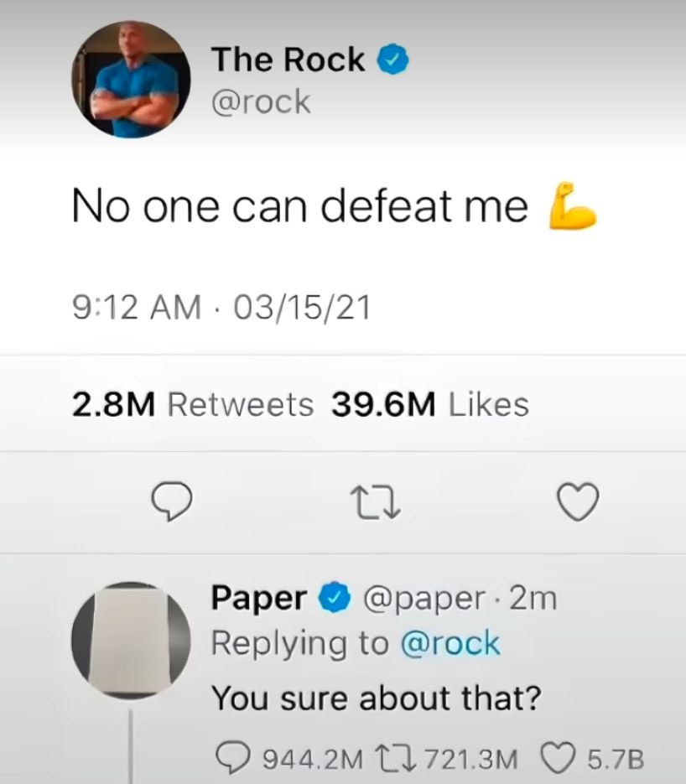Viewport: 686px width, 784px height.
Task: Like The Rock's tweet with the heart
Action: 579,503
